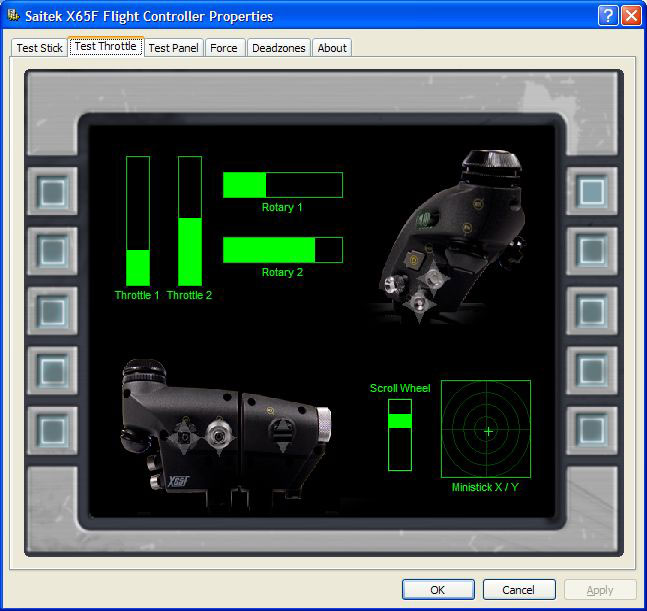Click the Throttle 2 level bar
Viewport: 647px width, 611px height.
(190, 221)
